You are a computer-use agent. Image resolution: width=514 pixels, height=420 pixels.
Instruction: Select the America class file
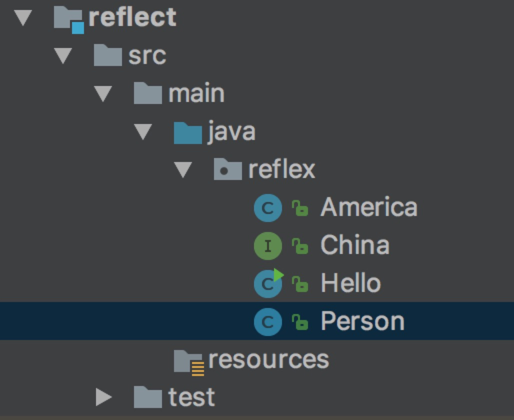pyautogui.click(x=368, y=207)
